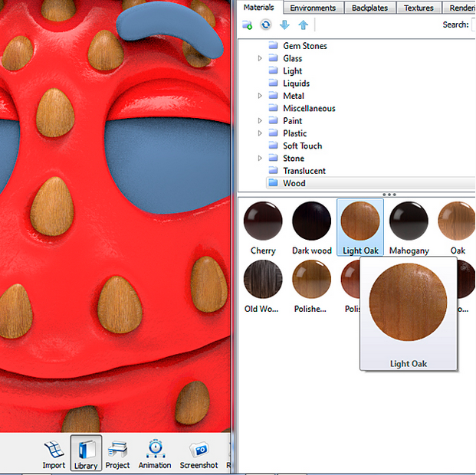Open the Project panel icon
476x475 pixels.
pos(117,453)
